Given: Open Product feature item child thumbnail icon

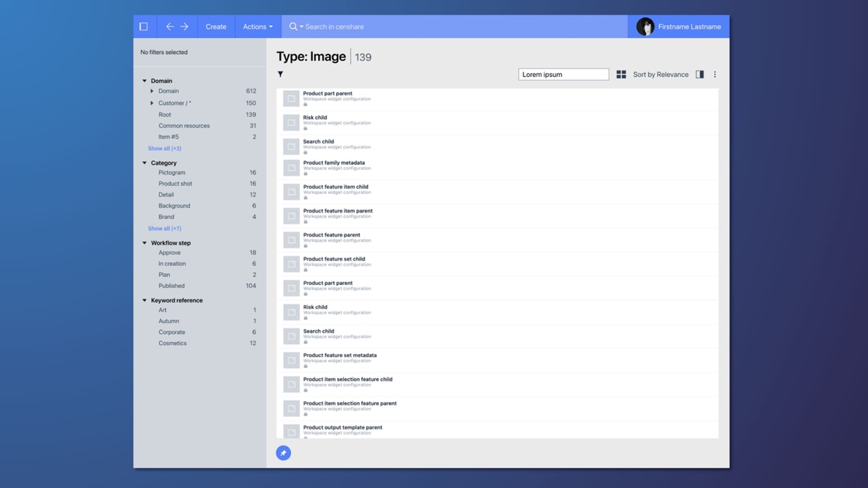Looking at the screenshot, I should pyautogui.click(x=291, y=191).
